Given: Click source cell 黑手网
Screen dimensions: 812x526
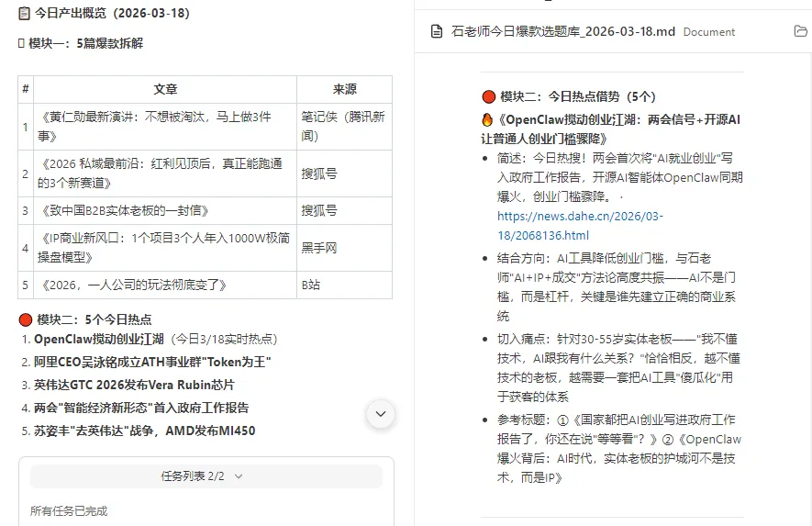Looking at the screenshot, I should pyautogui.click(x=344, y=248).
